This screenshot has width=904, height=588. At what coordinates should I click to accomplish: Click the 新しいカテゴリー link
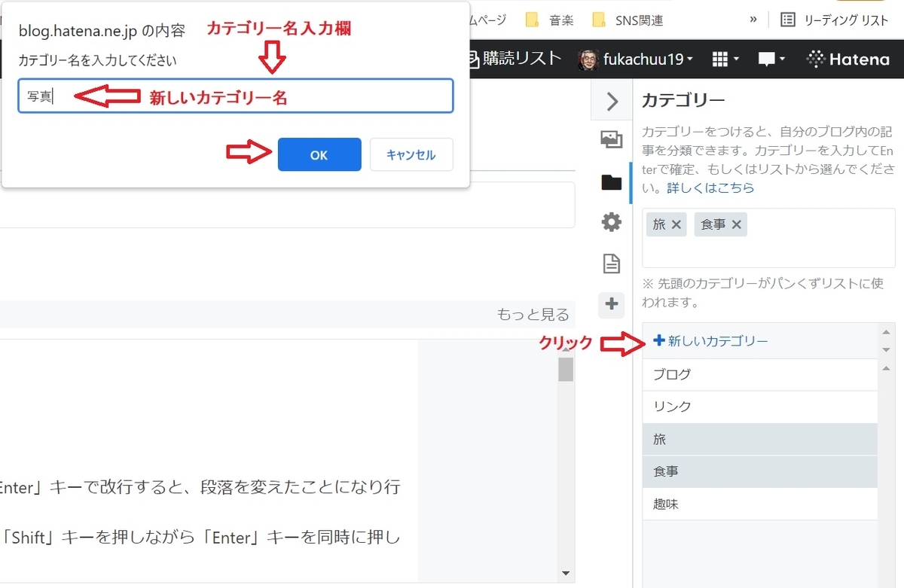[x=710, y=340]
